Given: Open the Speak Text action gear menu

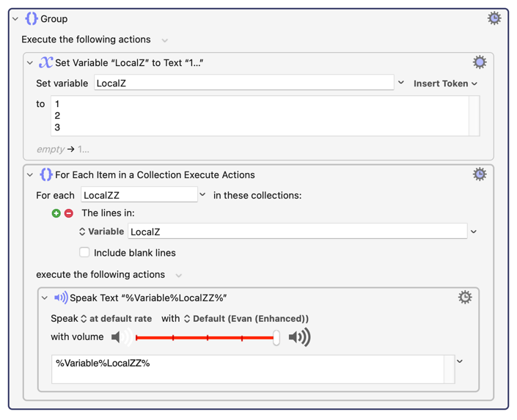Looking at the screenshot, I should (x=465, y=298).
